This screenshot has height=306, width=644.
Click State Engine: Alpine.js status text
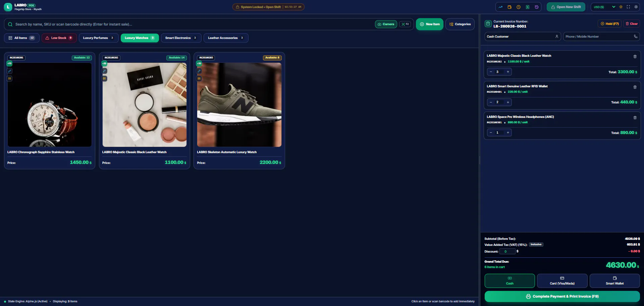pos(28,301)
